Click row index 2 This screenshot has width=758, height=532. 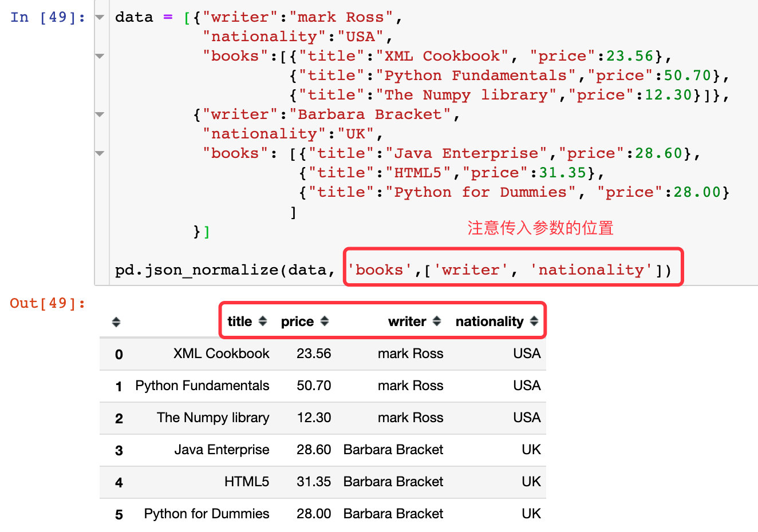(x=119, y=419)
